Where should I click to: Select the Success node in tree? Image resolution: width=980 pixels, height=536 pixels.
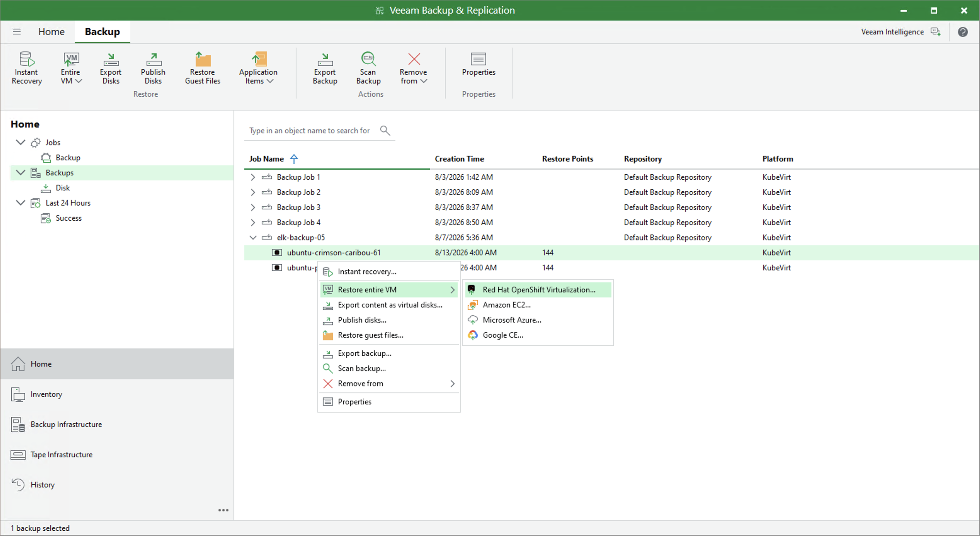tap(68, 218)
